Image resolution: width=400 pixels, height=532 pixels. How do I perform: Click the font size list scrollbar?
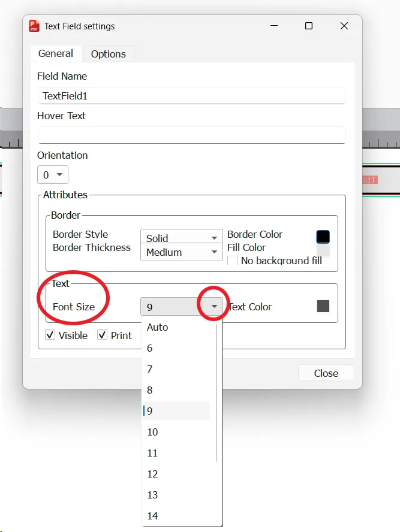(x=216, y=393)
